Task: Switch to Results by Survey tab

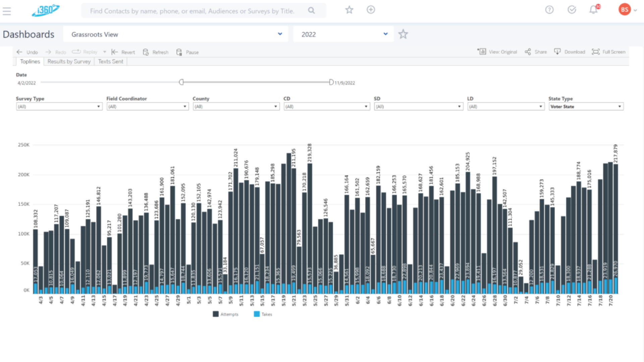Action: coord(69,62)
